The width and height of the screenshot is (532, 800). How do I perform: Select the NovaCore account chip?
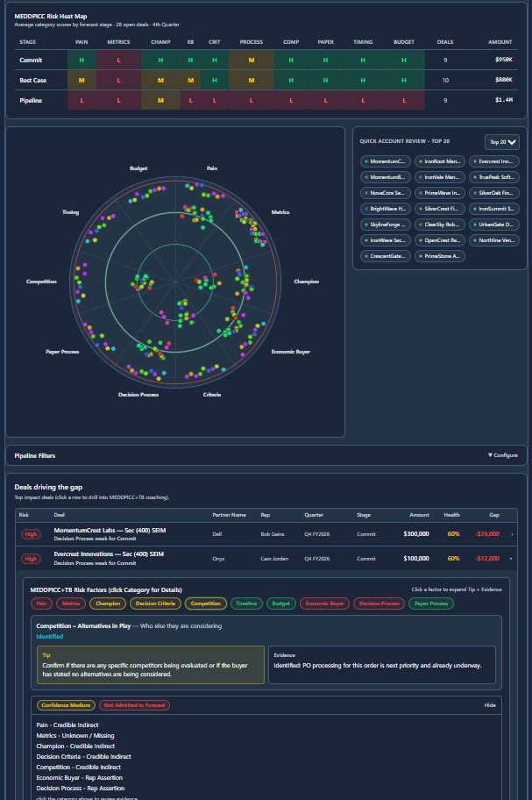tap(385, 193)
